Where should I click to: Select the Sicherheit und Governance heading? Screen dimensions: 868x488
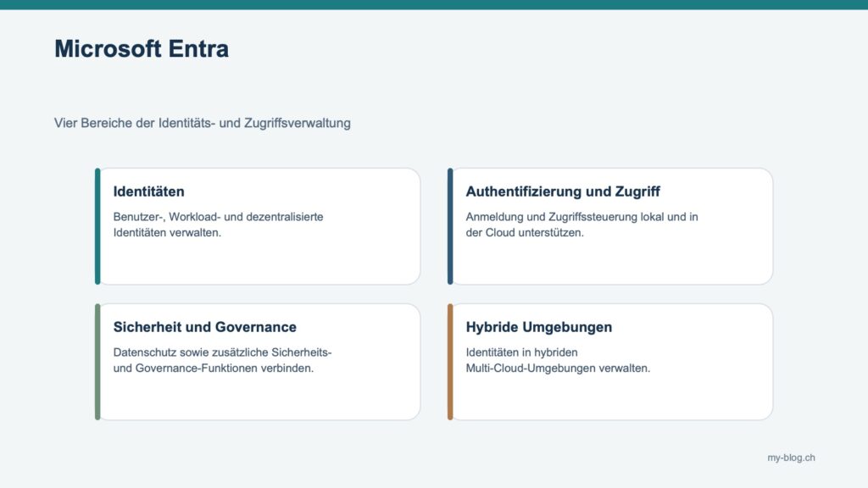click(x=205, y=327)
